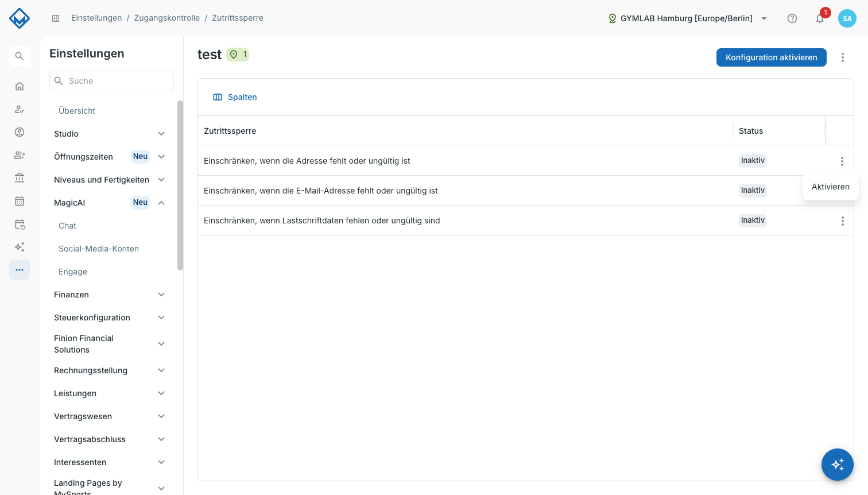
Task: Click the diamond app logo
Action: tap(20, 18)
